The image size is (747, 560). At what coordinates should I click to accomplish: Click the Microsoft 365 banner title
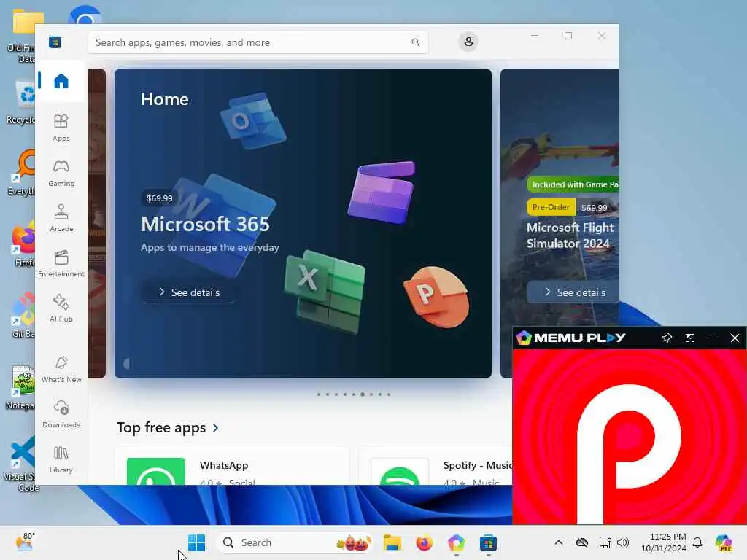click(205, 225)
